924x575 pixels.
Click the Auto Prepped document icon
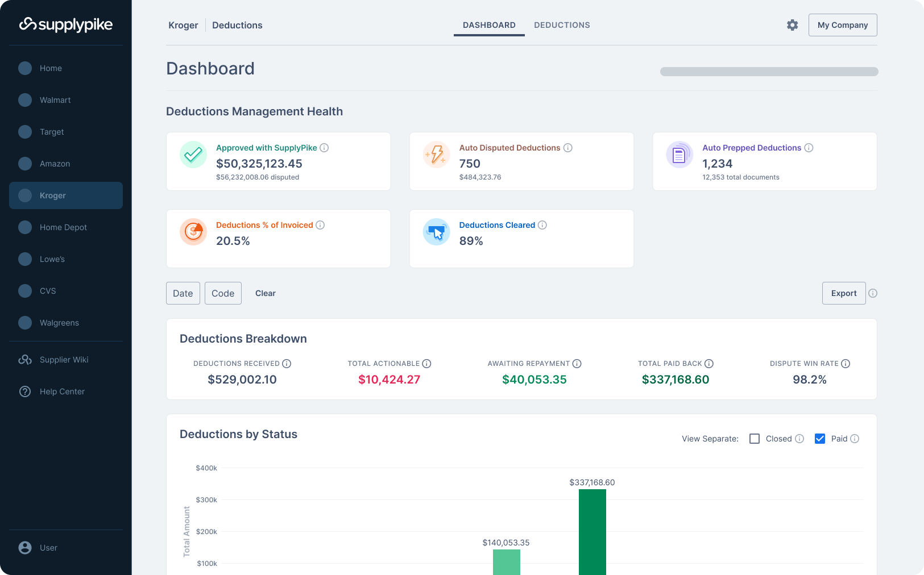click(679, 155)
